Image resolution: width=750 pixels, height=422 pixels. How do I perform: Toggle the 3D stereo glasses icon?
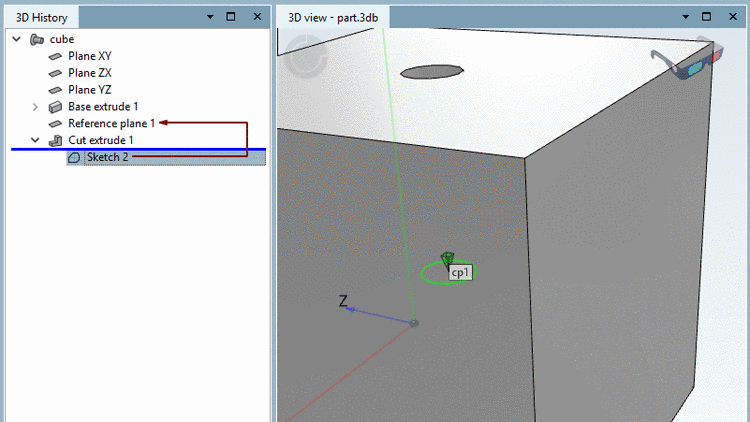[687, 58]
